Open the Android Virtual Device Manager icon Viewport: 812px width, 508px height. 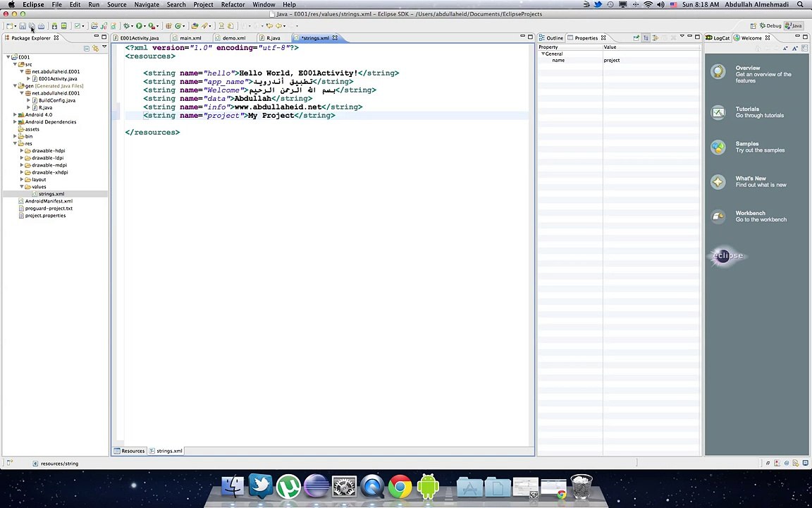pos(63,26)
